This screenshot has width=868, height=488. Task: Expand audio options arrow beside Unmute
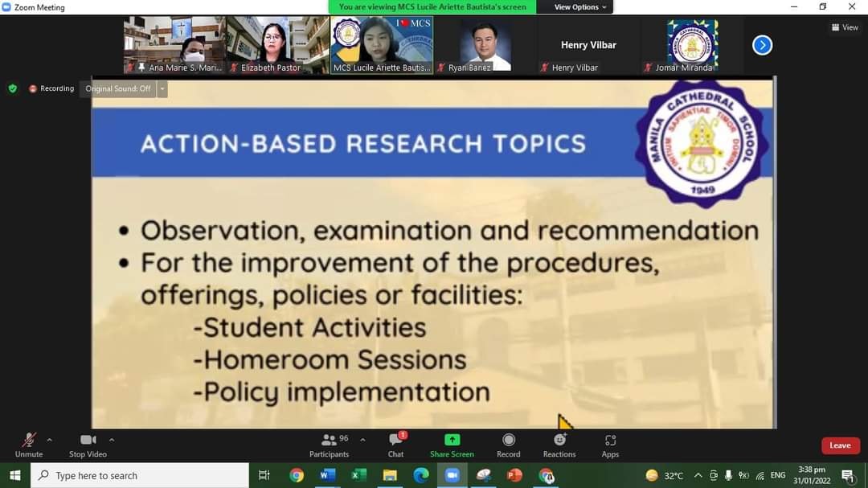[x=50, y=440]
